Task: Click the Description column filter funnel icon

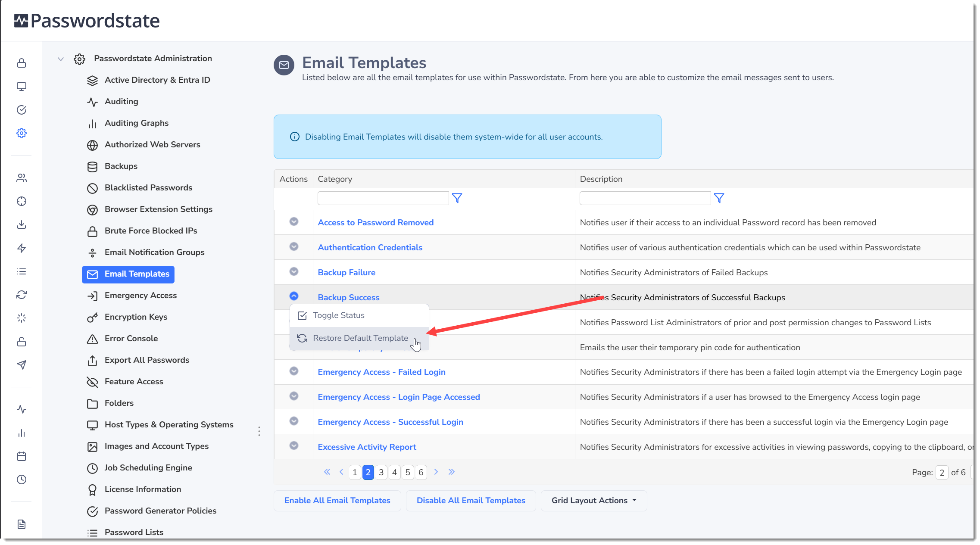Action: pos(719,198)
